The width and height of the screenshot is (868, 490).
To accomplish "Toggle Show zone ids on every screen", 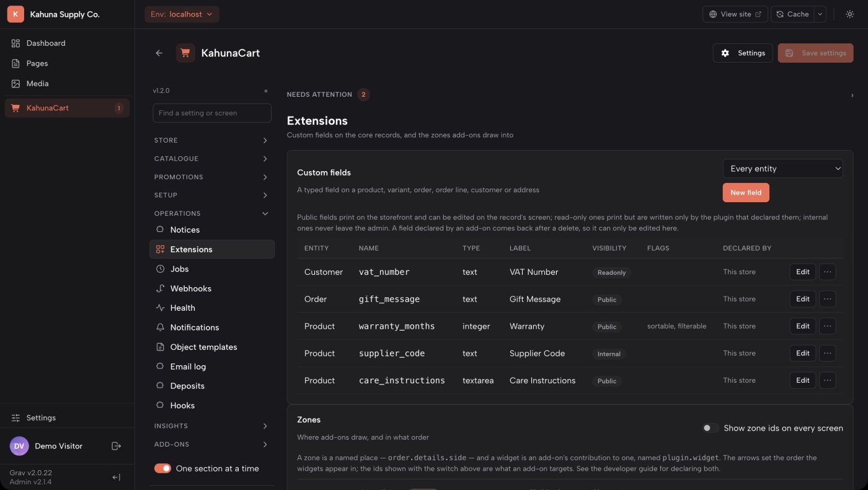I will 711,428.
